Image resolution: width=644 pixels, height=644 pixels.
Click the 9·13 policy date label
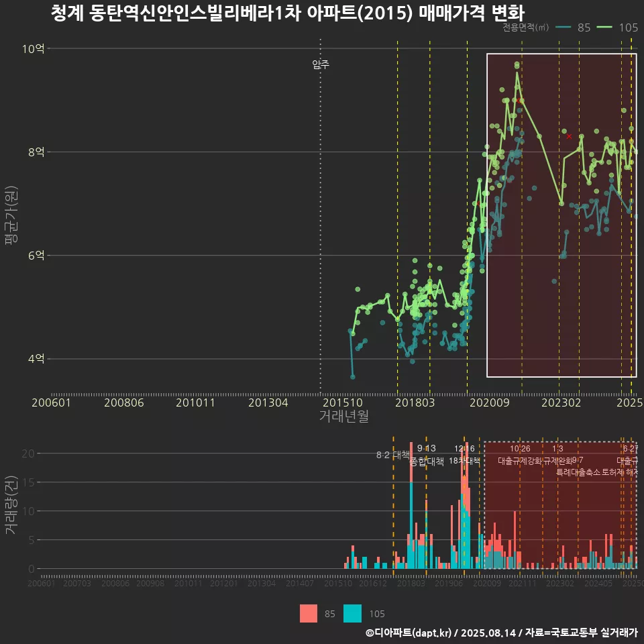coord(427,449)
